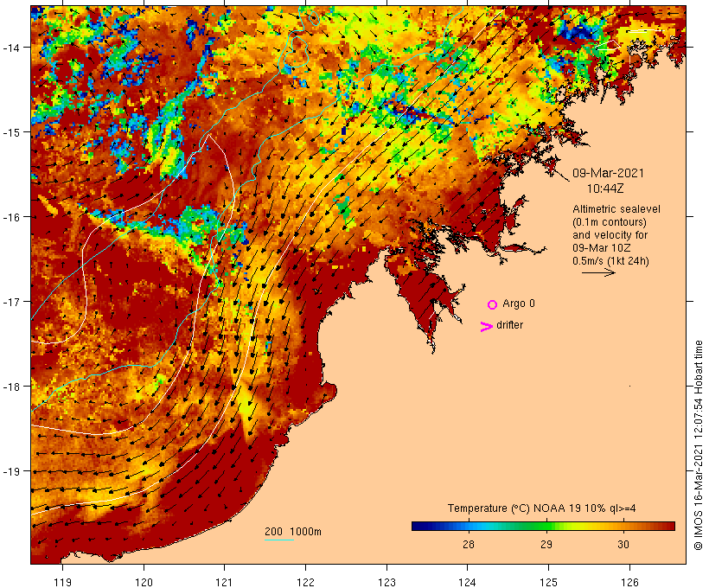Click the '09-Mar-2021' date text
The image size is (709, 588).
click(608, 173)
